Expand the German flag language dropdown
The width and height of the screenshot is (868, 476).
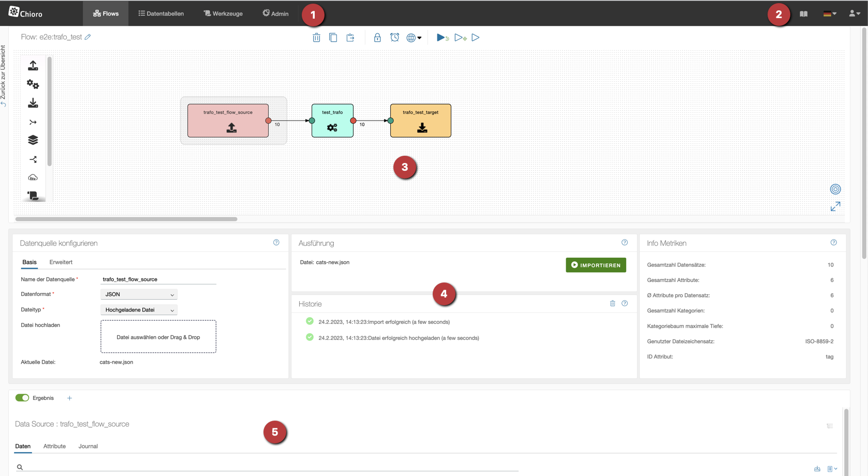830,14
